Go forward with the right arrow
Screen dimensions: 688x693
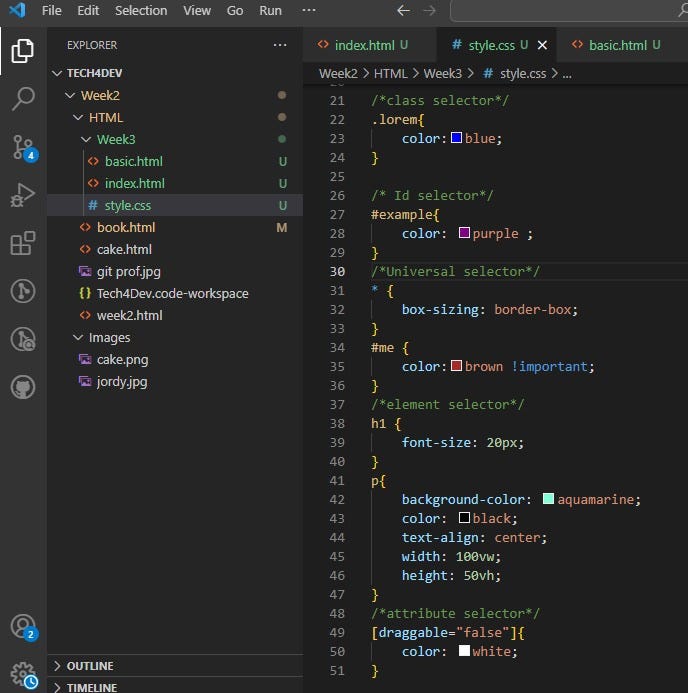point(430,10)
